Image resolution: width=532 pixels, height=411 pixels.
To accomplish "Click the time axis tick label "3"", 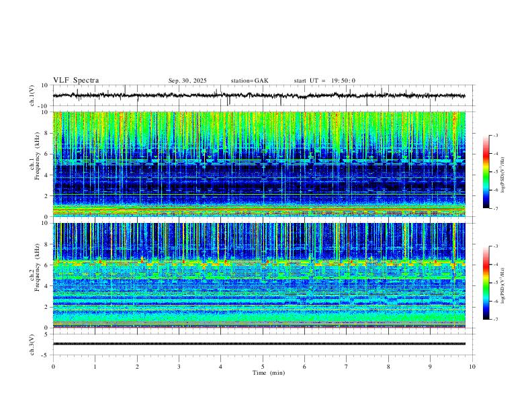I will [179, 367].
